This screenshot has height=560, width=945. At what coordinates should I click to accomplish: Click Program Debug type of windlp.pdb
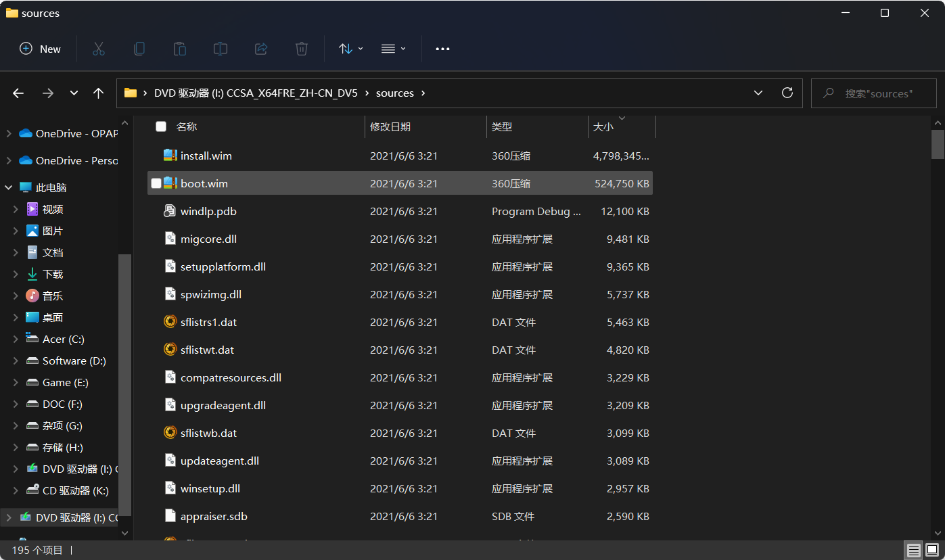click(536, 211)
